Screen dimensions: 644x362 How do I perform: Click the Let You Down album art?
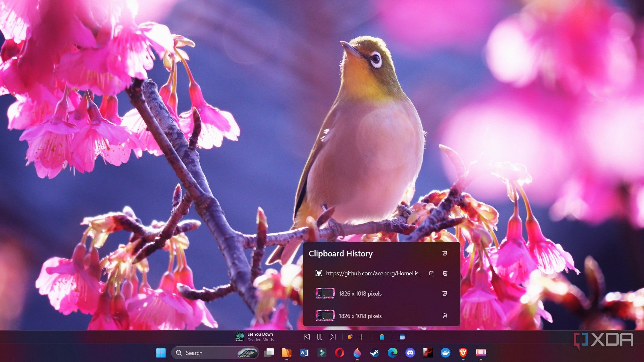point(239,337)
